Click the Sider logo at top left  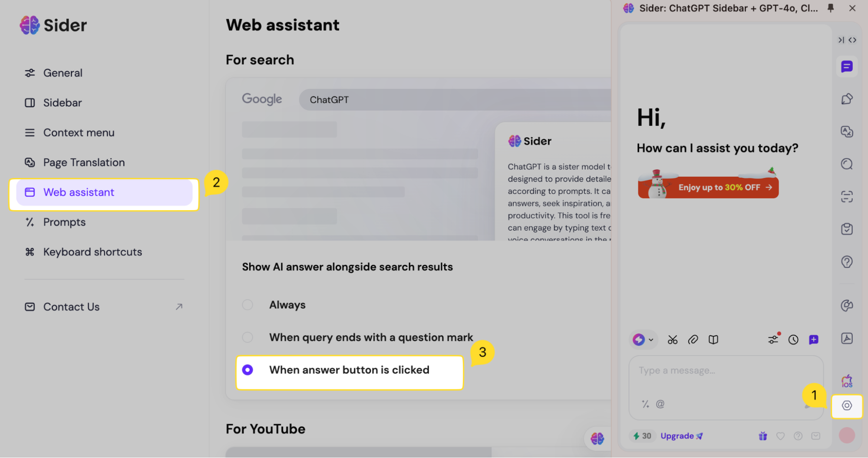coord(53,25)
